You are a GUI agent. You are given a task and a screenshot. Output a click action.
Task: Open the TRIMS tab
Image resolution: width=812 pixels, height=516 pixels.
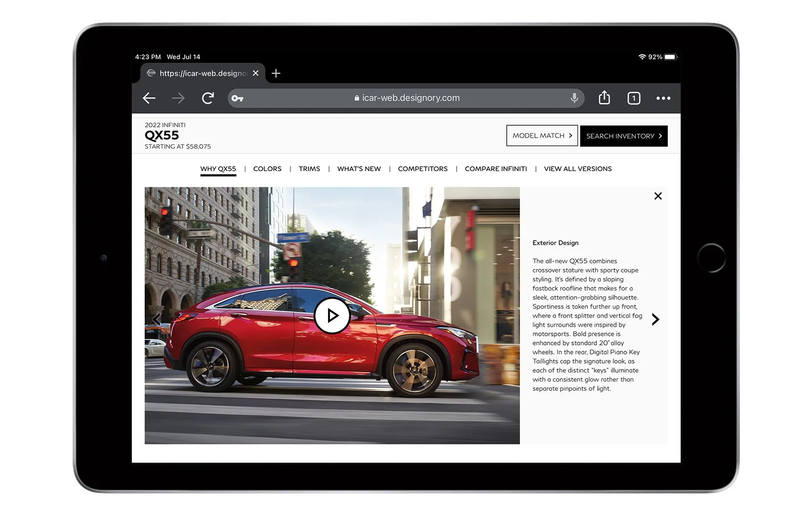[310, 169]
